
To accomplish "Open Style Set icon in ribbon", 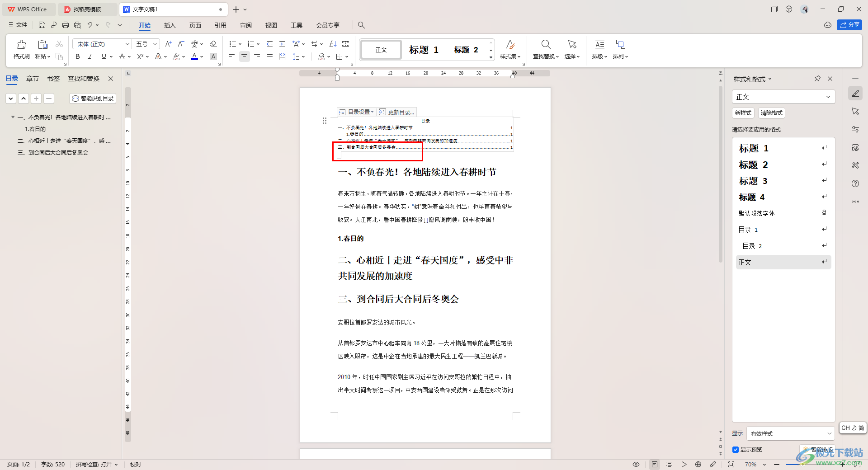I will [510, 44].
